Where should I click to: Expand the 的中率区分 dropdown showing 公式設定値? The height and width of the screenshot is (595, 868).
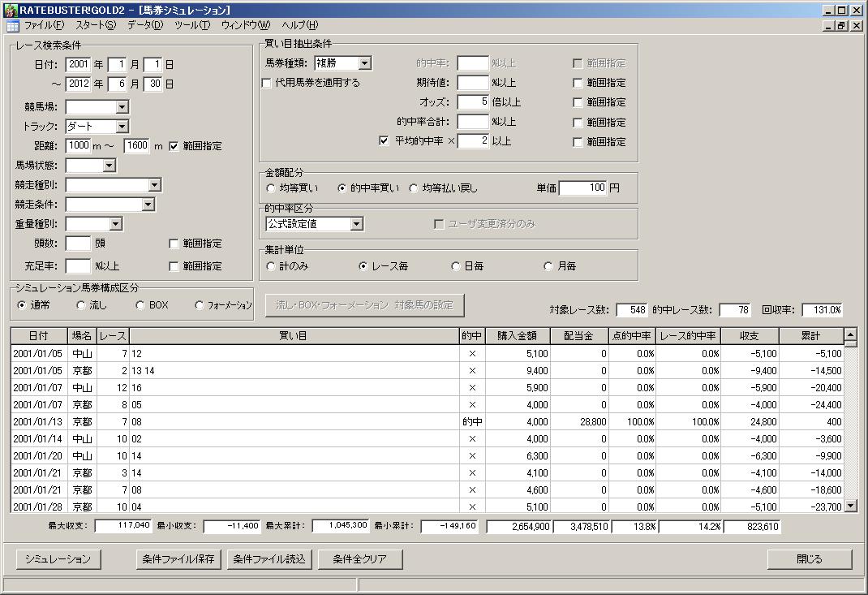tap(357, 224)
